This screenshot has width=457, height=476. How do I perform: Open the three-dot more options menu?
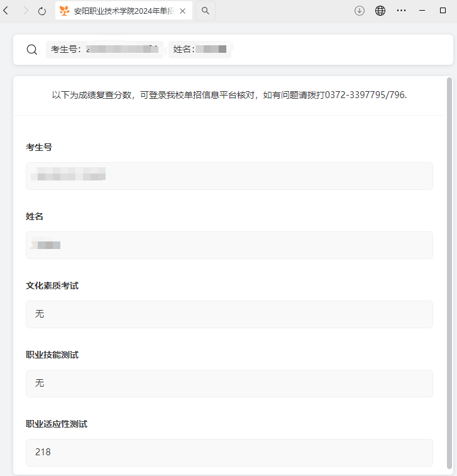pos(401,11)
